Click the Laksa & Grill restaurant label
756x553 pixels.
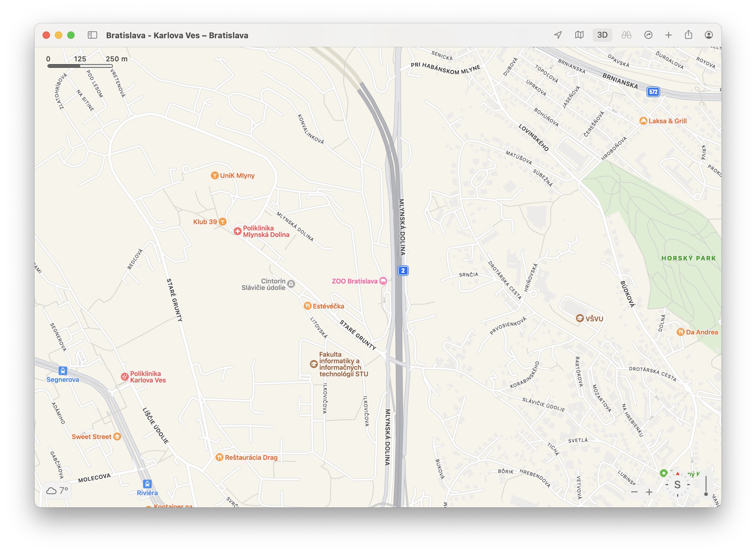[x=667, y=121]
